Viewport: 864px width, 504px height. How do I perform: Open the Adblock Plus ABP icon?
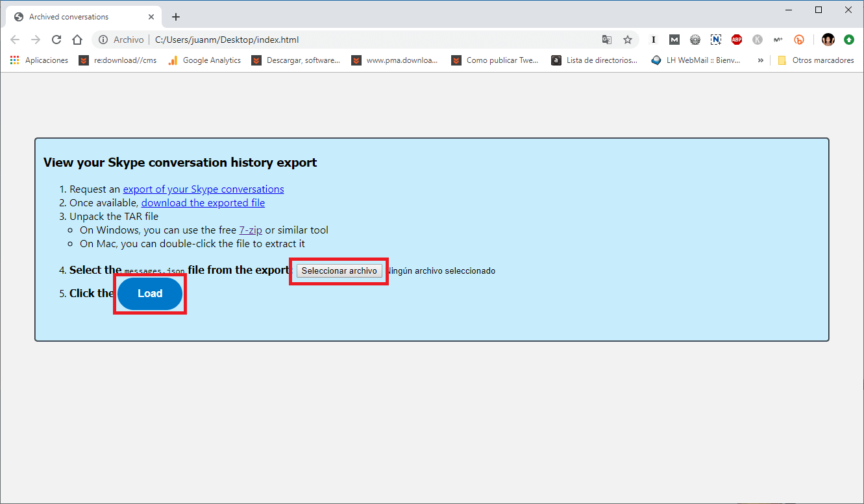coord(737,40)
